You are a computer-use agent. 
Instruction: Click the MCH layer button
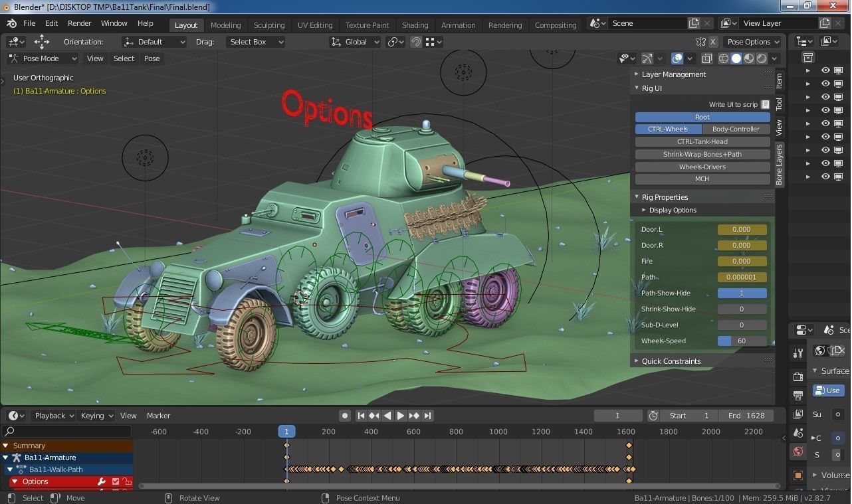702,179
